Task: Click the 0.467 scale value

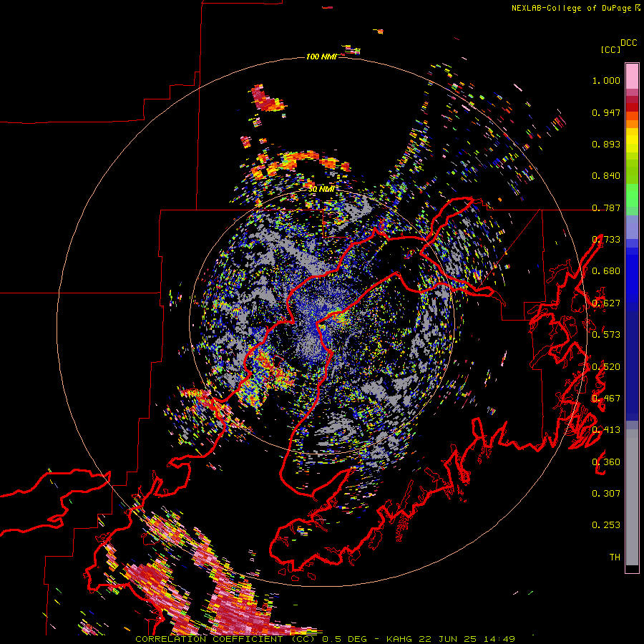Action: (x=606, y=399)
